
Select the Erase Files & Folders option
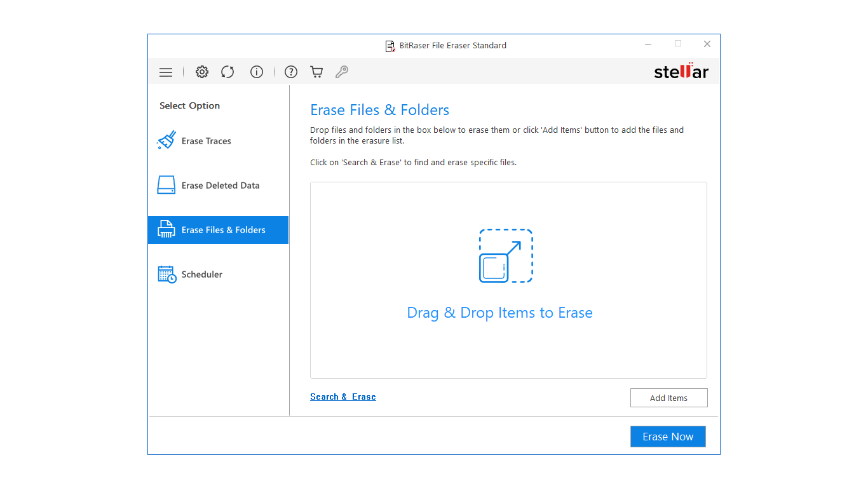219,230
